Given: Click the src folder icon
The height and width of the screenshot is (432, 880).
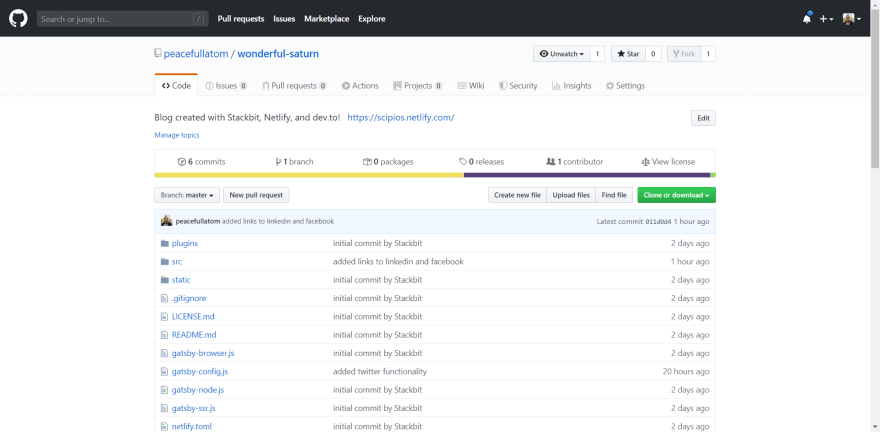Looking at the screenshot, I should [164, 261].
